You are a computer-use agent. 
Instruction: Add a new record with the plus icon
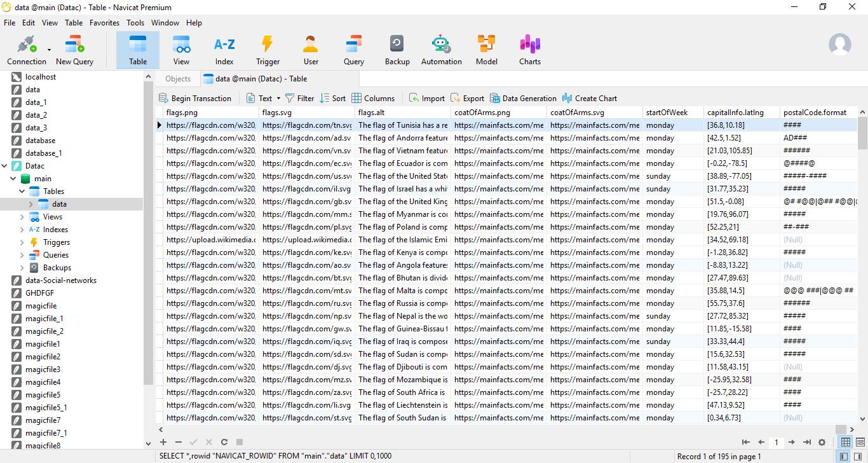(163, 442)
